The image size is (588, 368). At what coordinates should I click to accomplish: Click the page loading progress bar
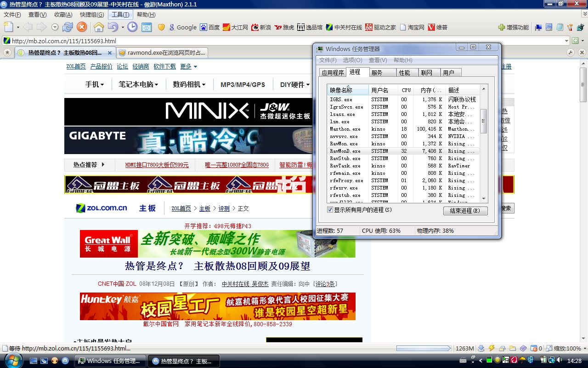424,348
